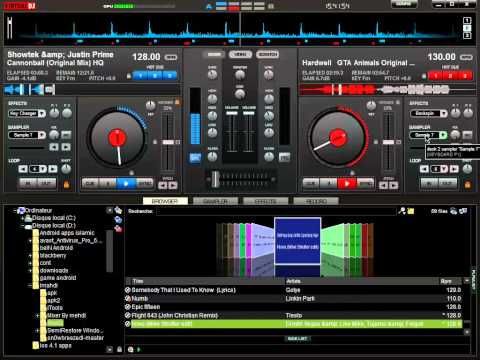Click the right deck pitch slider handle
Image resolution: width=480 pixels, height=360 pixels.
tap(388, 142)
